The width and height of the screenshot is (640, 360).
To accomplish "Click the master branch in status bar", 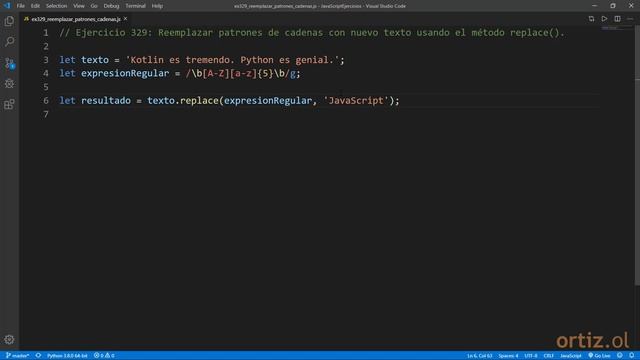I will pos(17,356).
